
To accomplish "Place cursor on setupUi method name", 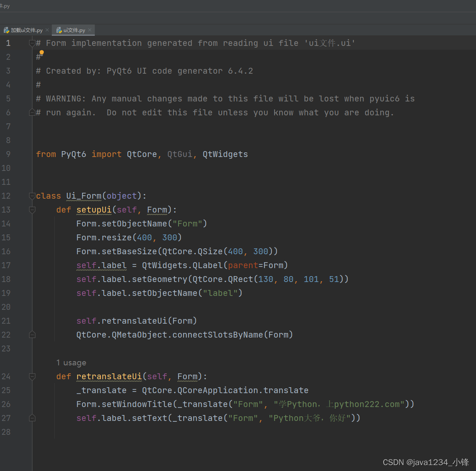I will [94, 210].
